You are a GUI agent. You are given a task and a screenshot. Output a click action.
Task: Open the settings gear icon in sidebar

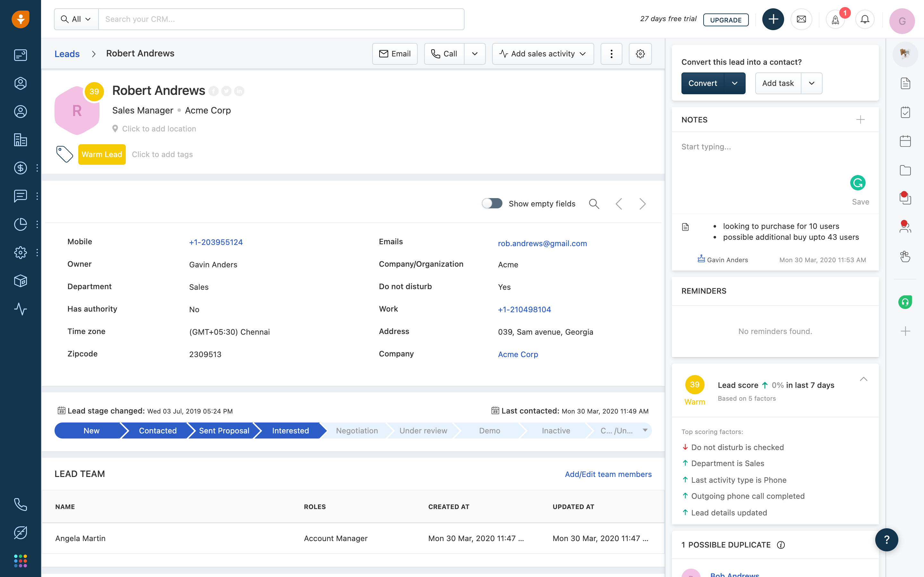[x=21, y=252]
